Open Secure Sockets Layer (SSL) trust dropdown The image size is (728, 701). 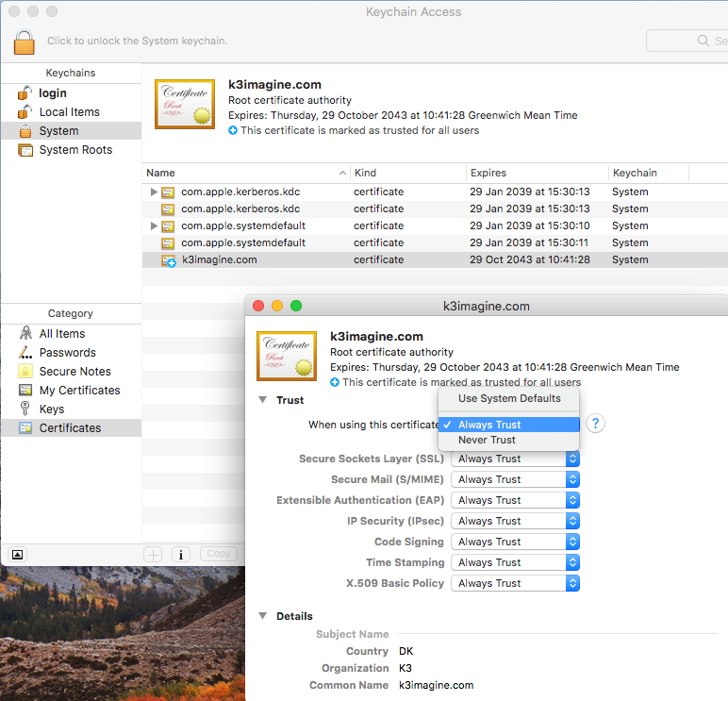[x=515, y=459]
